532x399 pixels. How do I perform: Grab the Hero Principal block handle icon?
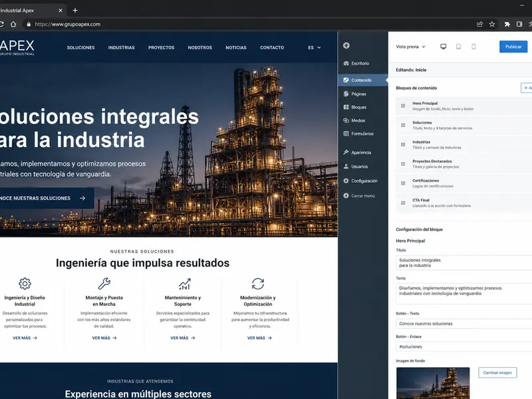coord(403,106)
